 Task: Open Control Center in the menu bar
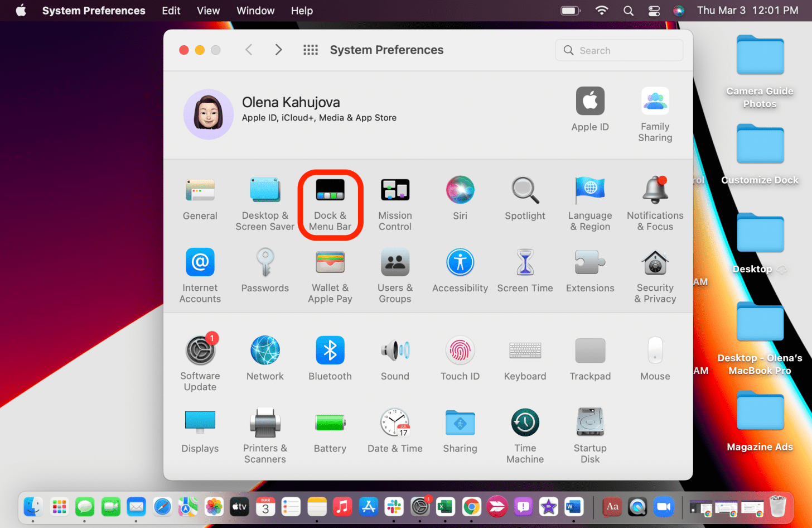[654, 11]
